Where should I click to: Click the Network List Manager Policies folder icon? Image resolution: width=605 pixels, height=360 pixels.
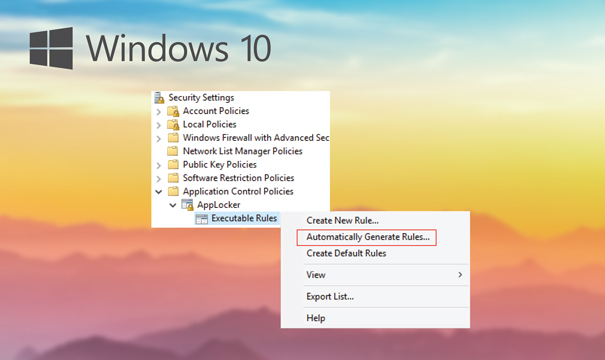(173, 151)
